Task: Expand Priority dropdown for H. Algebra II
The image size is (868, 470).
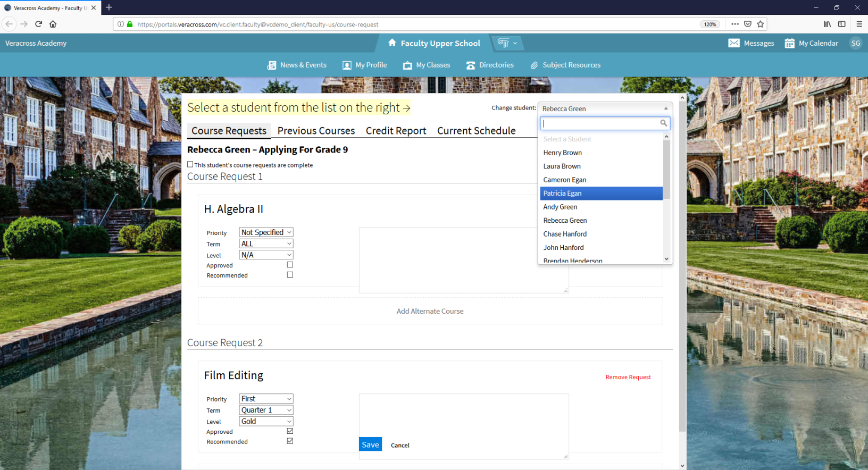Action: pyautogui.click(x=266, y=232)
